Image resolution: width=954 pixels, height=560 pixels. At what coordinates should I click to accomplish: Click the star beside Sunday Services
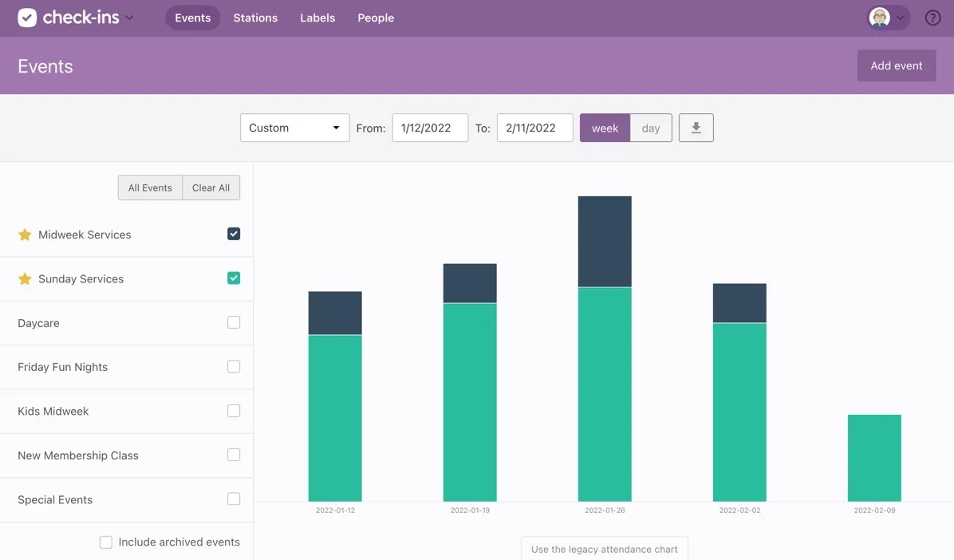[x=25, y=279]
